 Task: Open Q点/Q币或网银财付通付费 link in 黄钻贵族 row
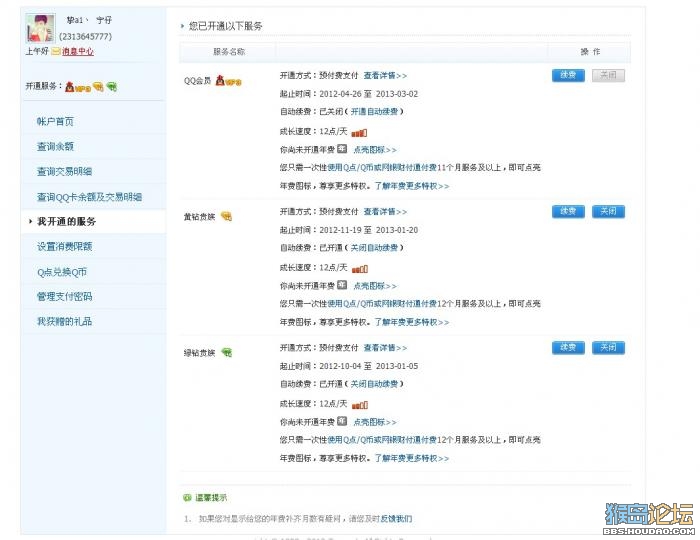point(382,303)
